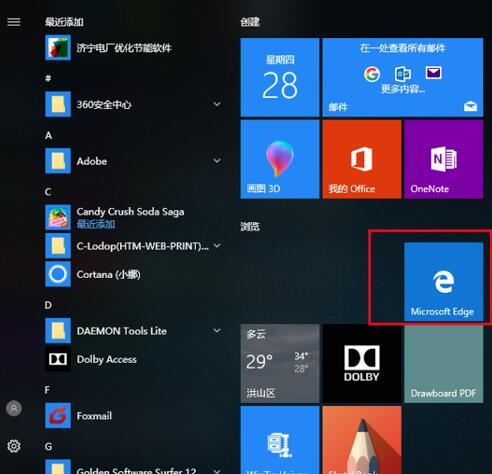Open the weather tile for 洪山区

280,364
